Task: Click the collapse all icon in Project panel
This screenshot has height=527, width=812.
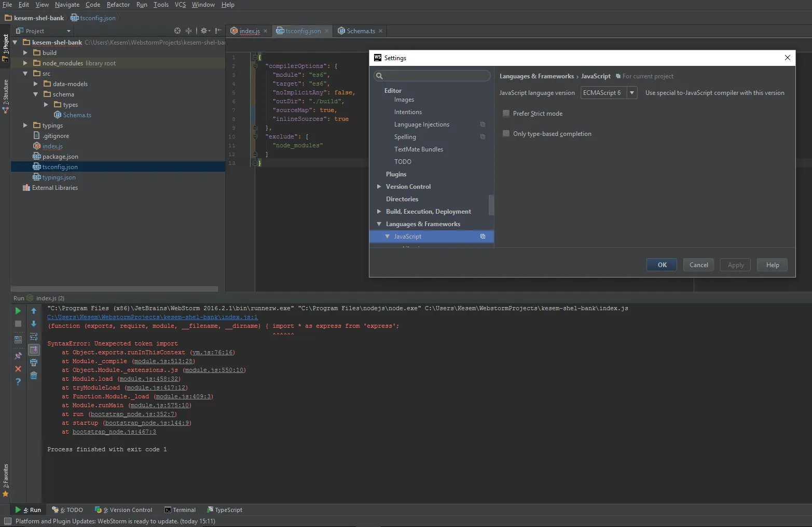Action: click(x=189, y=31)
